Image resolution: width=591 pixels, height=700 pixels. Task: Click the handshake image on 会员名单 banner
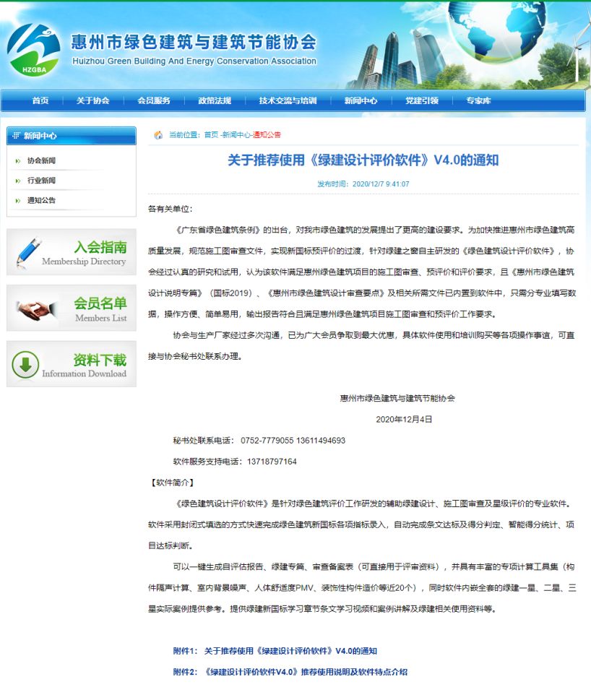pos(37,309)
